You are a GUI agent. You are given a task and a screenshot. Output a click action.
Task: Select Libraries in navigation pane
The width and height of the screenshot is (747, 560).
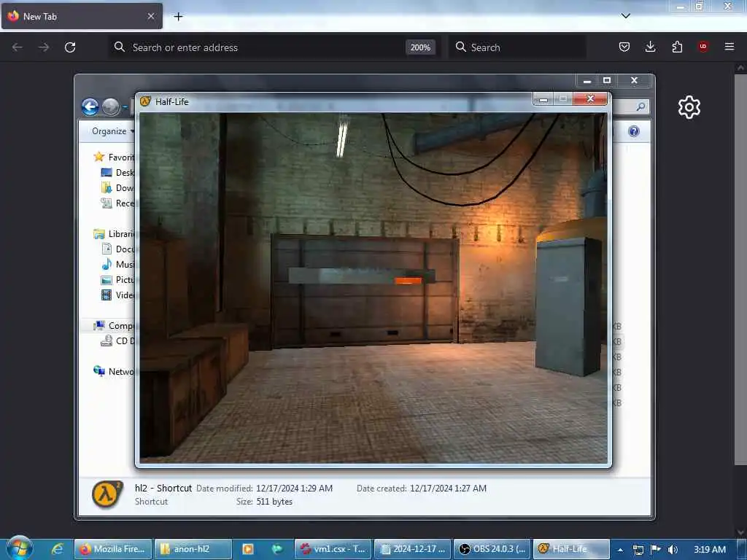(114, 234)
